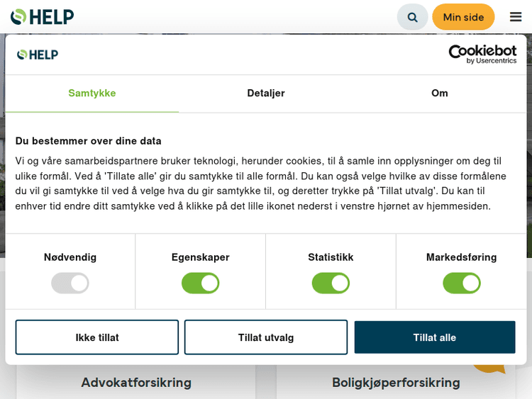Switch to the Detaljer tab

point(266,93)
